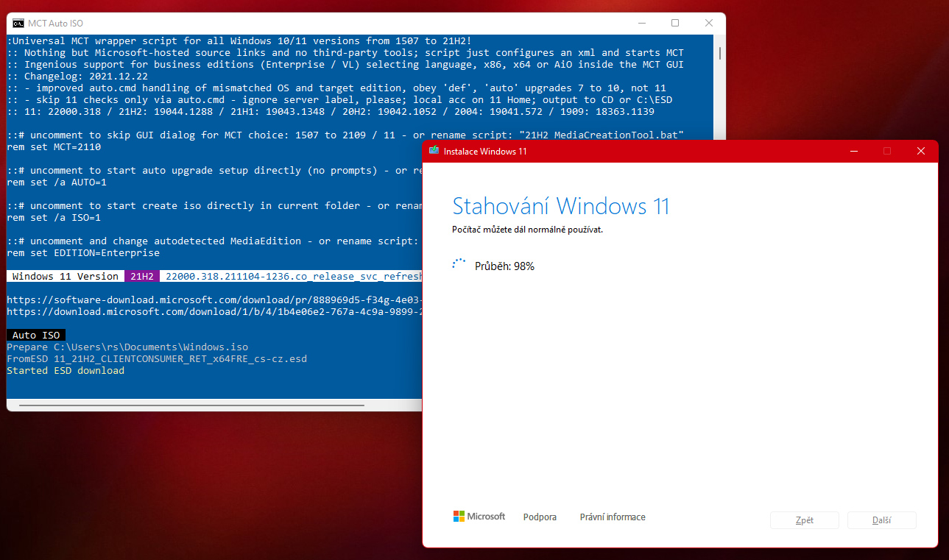This screenshot has width=949, height=560.
Task: Click the "MCT Auto ISO" window title
Action: 55,24
